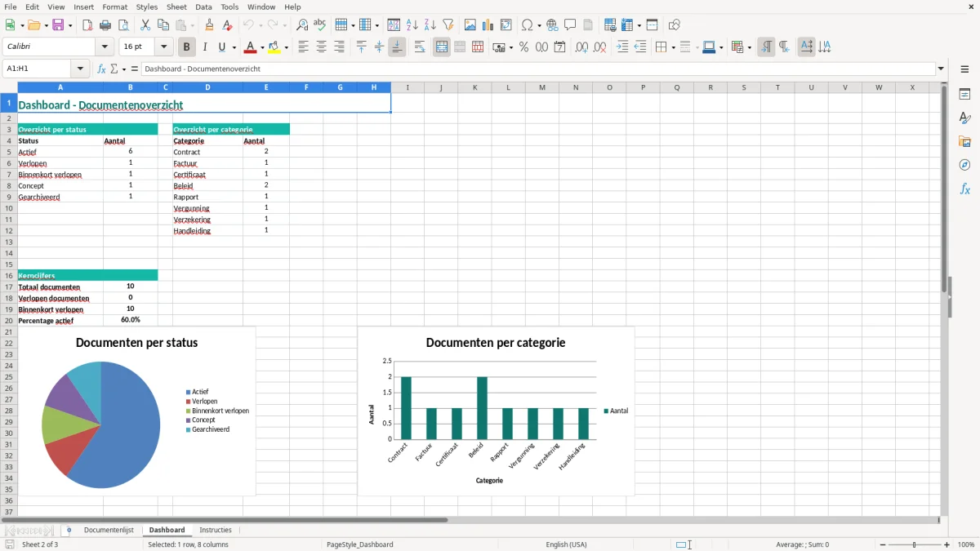
Task: Open the Borders dropdown arrow
Action: click(672, 47)
